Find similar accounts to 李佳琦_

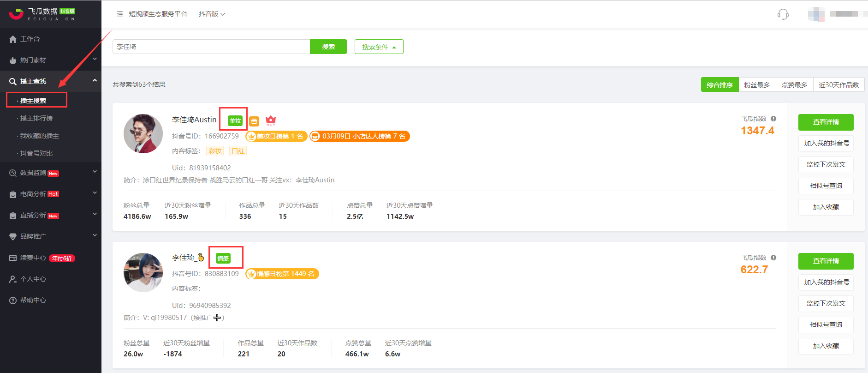(826, 325)
